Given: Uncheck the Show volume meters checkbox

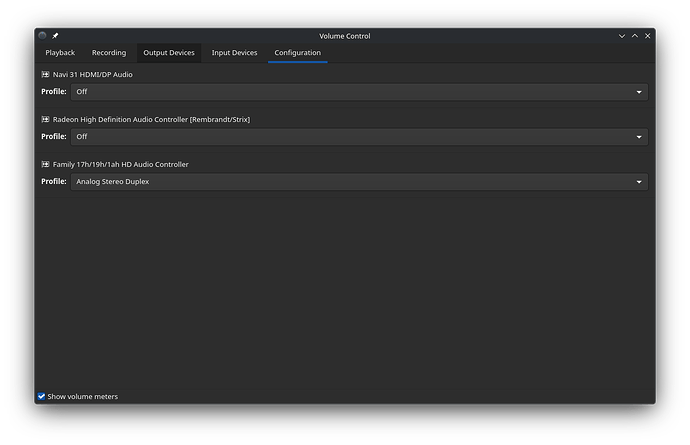Looking at the screenshot, I should (42, 396).
